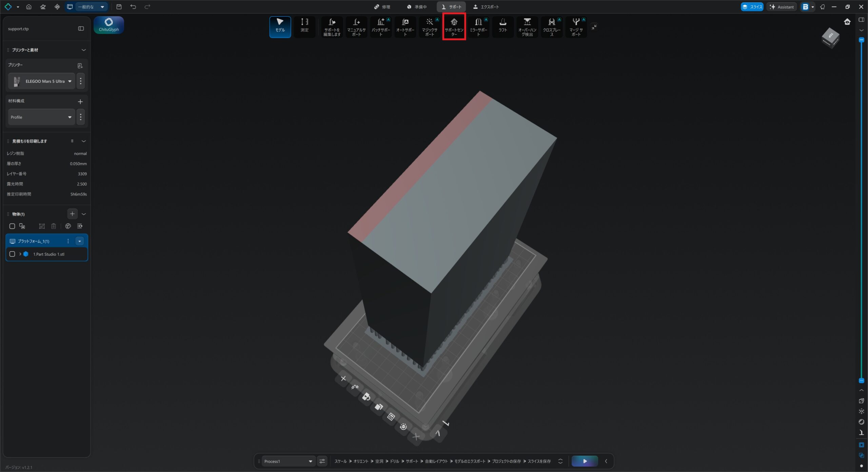Click the undo arrow icon

point(133,7)
